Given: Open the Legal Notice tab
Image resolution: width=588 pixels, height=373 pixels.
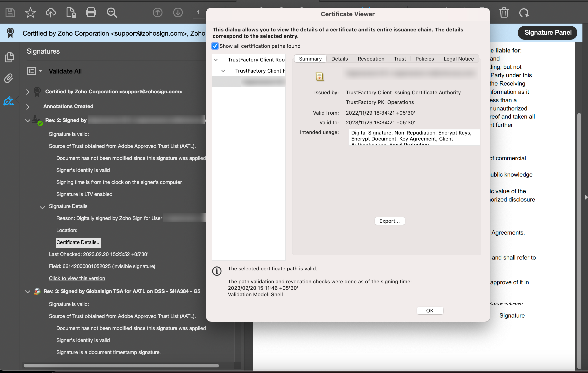Looking at the screenshot, I should pyautogui.click(x=458, y=59).
